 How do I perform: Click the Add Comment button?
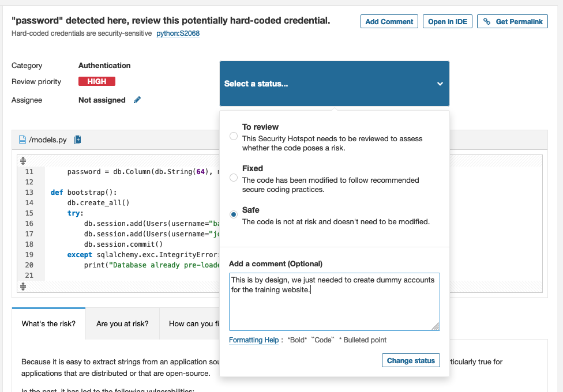tap(389, 21)
